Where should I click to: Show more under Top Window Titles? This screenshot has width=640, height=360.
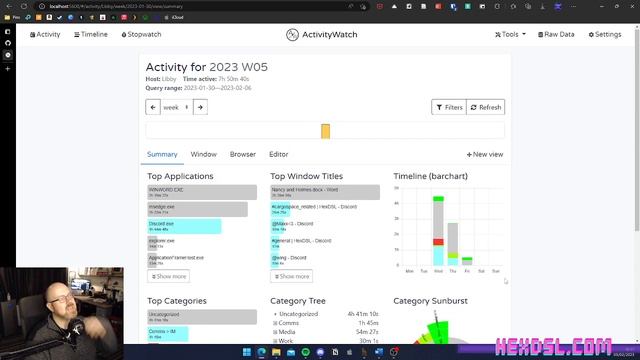[291, 276]
